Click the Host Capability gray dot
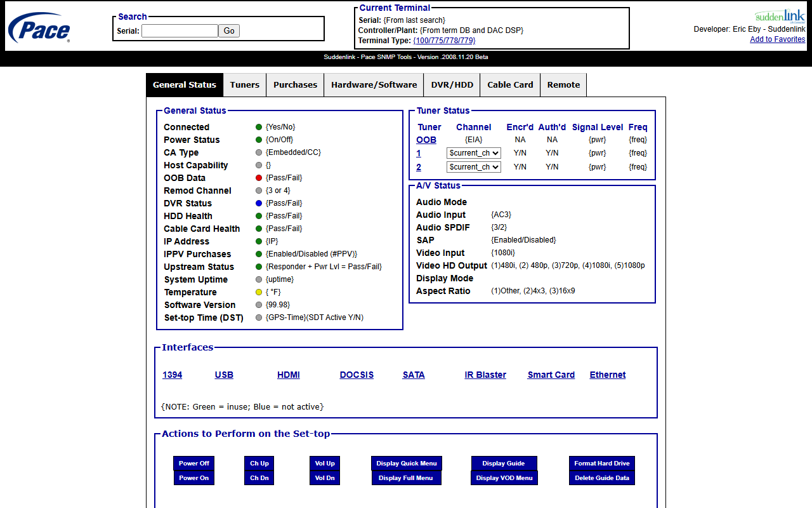This screenshot has width=812, height=508. click(x=259, y=165)
